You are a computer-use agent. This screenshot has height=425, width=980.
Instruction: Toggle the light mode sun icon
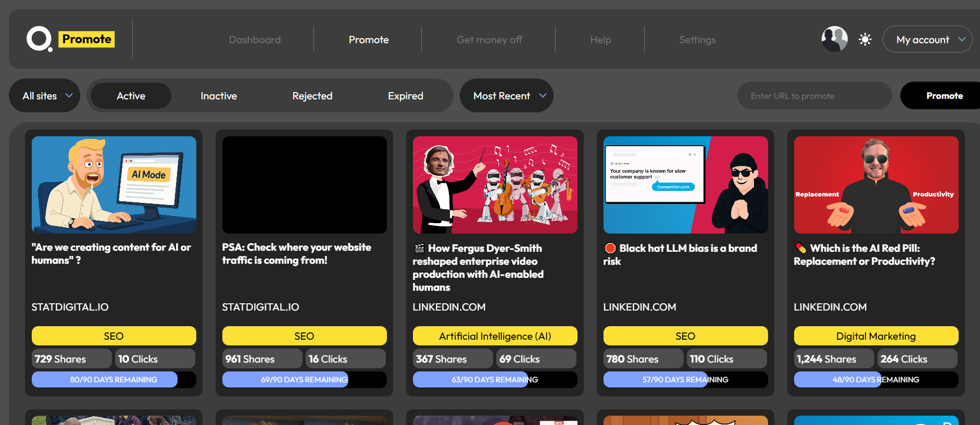[865, 40]
